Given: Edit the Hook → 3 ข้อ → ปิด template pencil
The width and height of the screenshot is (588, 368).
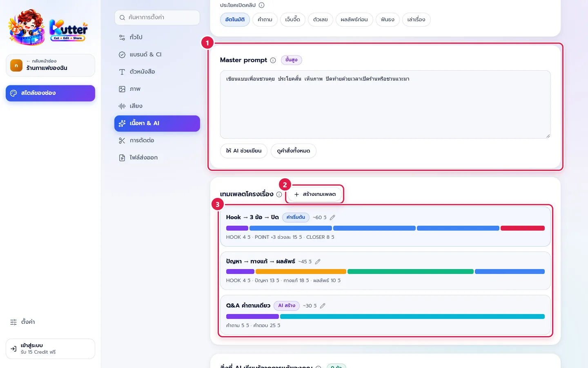Looking at the screenshot, I should coord(332,218).
